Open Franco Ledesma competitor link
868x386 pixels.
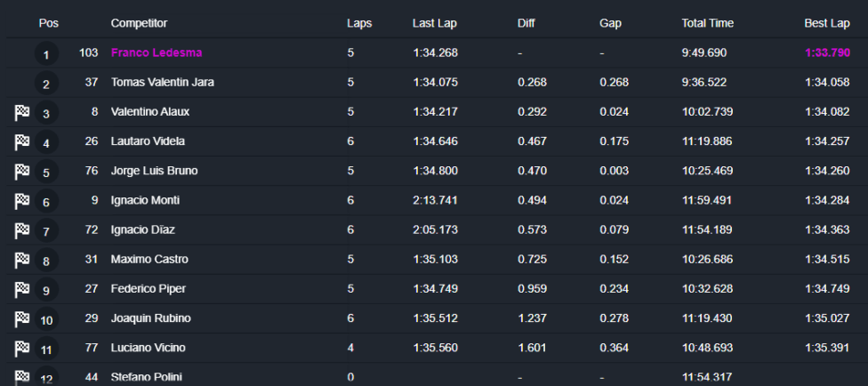pyautogui.click(x=157, y=52)
